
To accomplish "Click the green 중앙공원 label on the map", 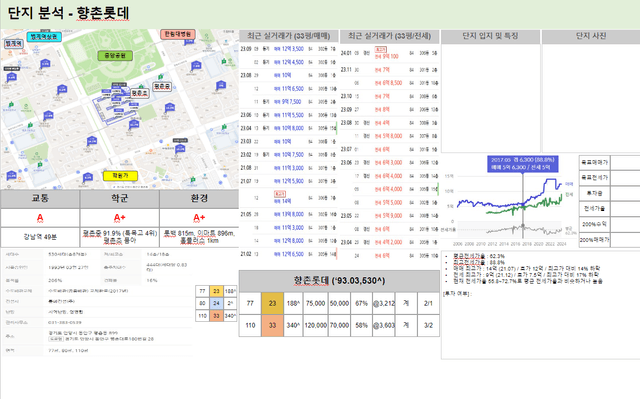I will (x=115, y=55).
